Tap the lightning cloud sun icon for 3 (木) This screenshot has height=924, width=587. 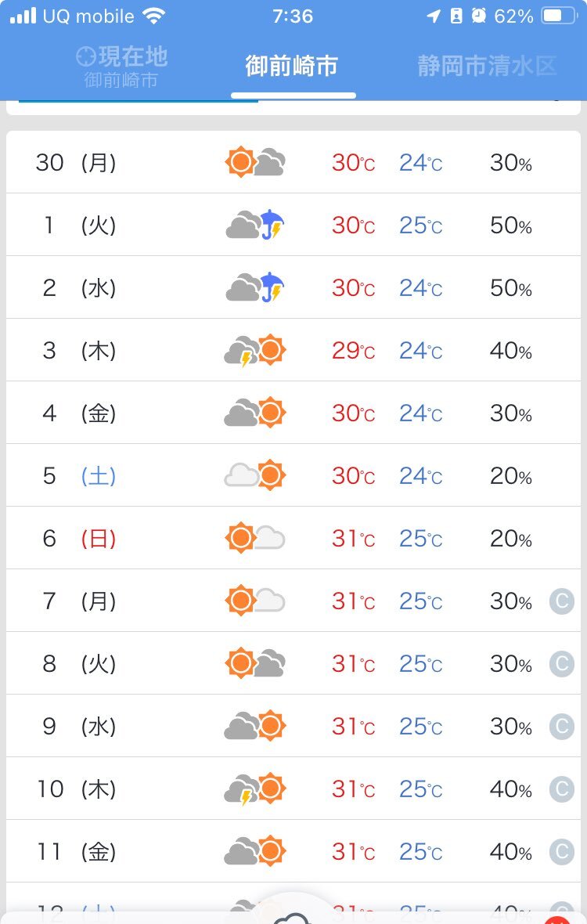pos(255,351)
